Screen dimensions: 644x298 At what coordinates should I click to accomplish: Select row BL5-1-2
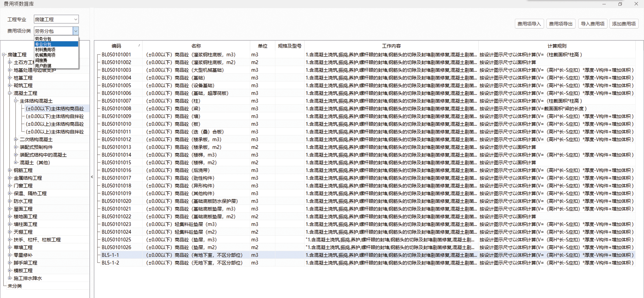(x=368, y=263)
